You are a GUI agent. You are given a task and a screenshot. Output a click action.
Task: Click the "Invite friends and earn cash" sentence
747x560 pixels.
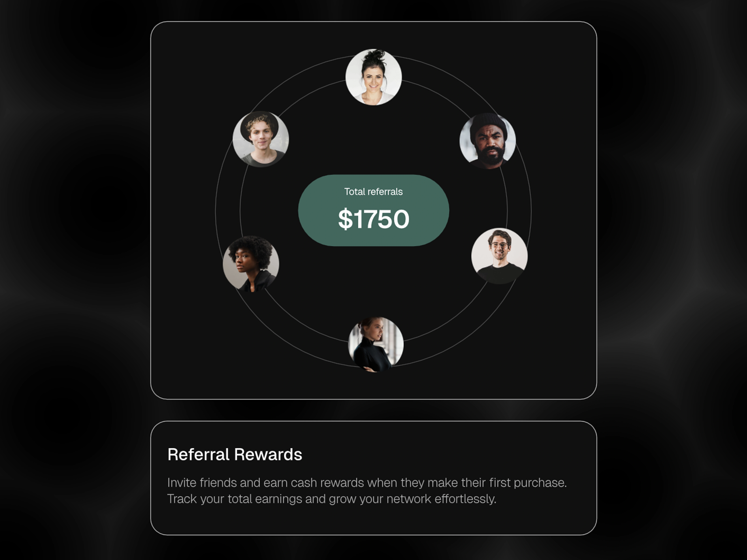367,483
